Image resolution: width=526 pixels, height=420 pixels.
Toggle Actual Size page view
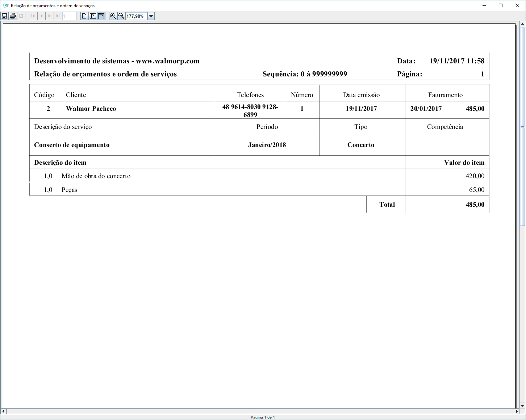(x=84, y=16)
